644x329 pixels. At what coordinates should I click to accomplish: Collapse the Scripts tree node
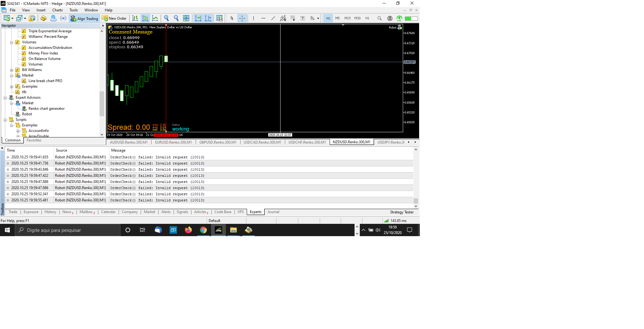coord(5,120)
